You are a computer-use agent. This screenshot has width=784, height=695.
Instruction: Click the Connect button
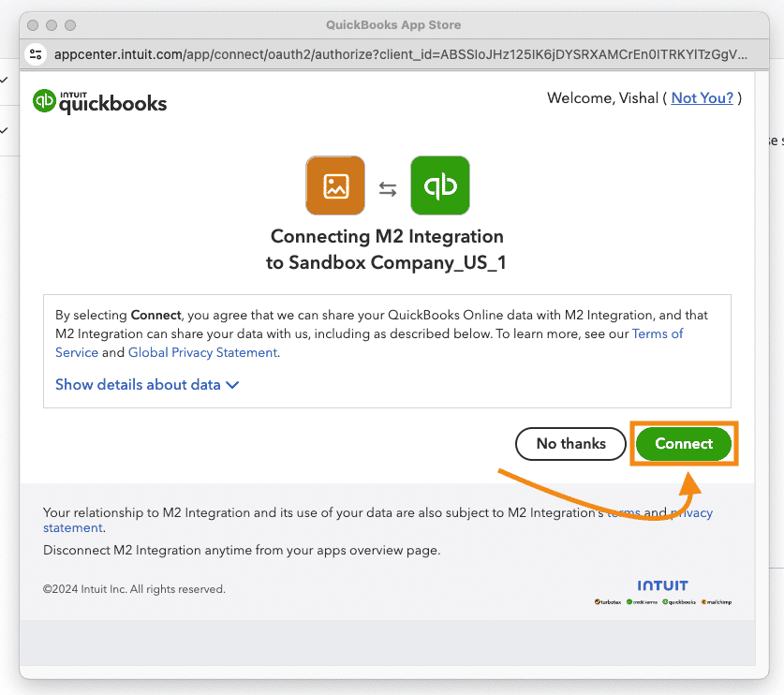683,443
